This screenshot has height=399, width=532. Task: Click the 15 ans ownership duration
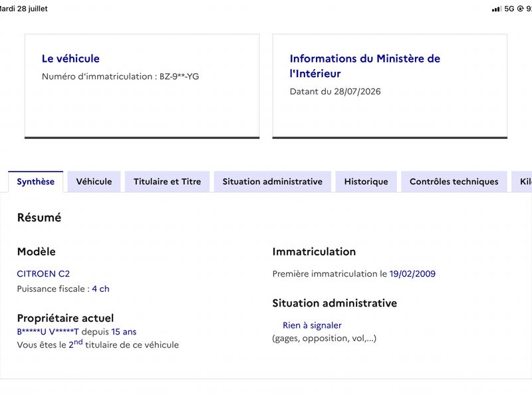[x=124, y=332]
